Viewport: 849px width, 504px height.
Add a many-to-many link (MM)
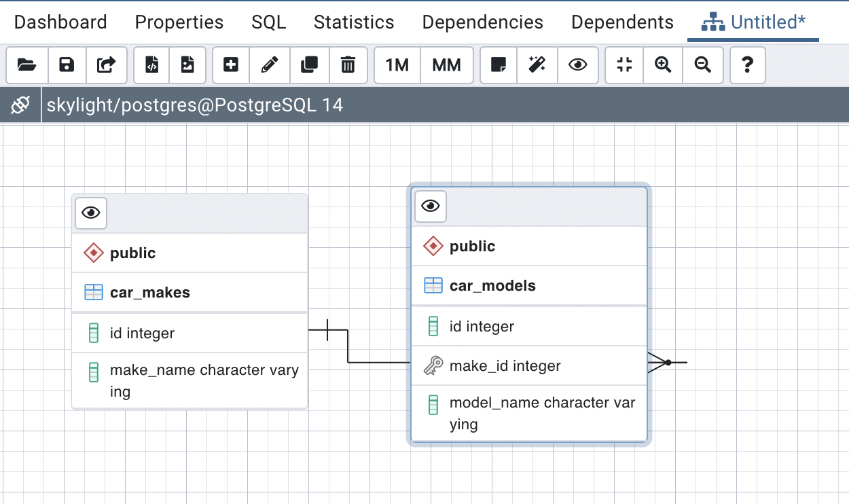tap(446, 65)
